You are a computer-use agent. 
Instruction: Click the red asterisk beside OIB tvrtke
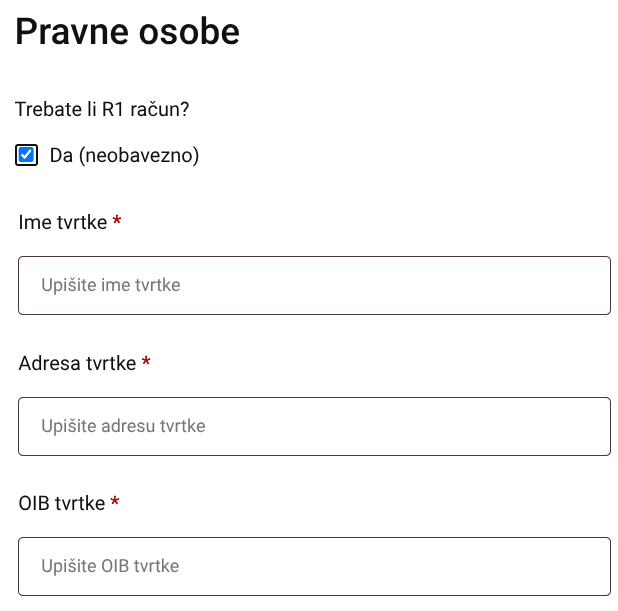(x=115, y=503)
